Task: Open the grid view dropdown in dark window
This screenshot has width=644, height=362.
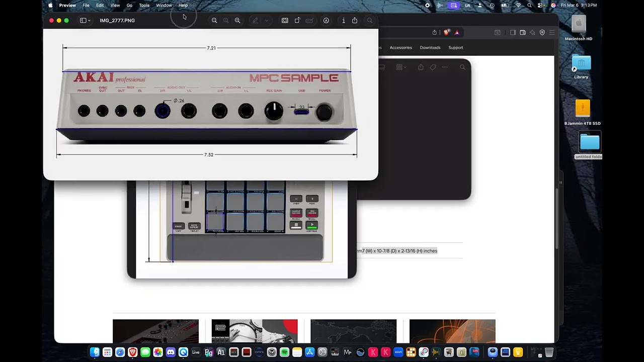Action: pos(401,67)
